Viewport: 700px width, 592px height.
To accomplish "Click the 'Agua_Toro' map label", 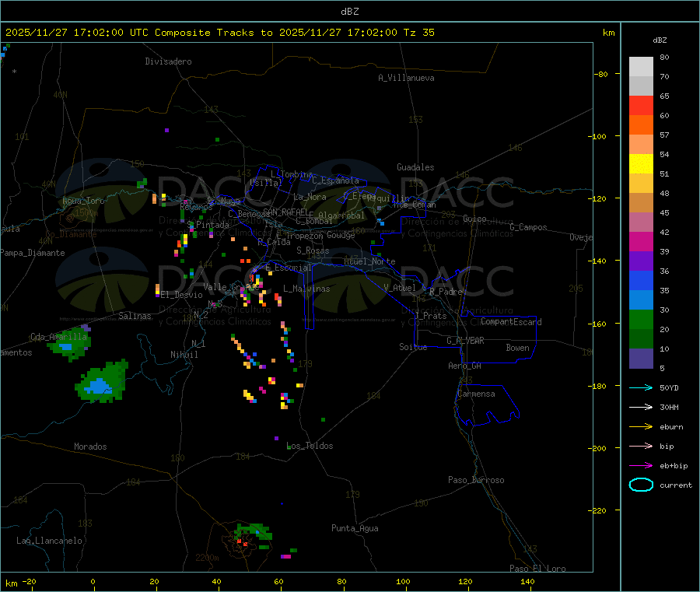I will pos(83,201).
